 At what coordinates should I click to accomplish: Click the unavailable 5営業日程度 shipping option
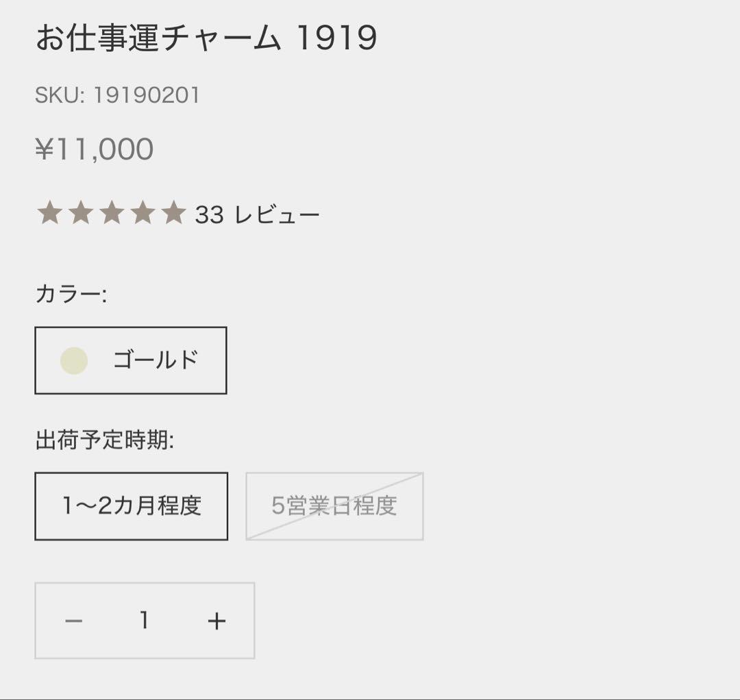point(334,505)
